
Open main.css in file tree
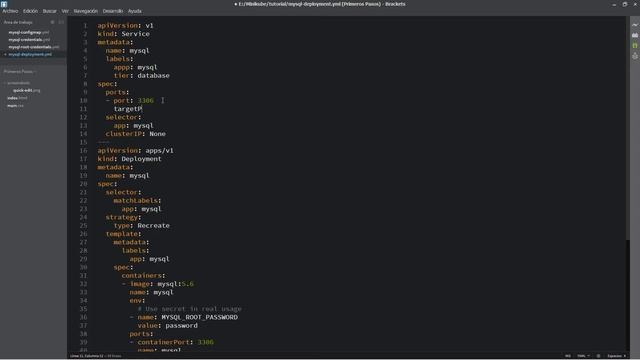(15, 106)
